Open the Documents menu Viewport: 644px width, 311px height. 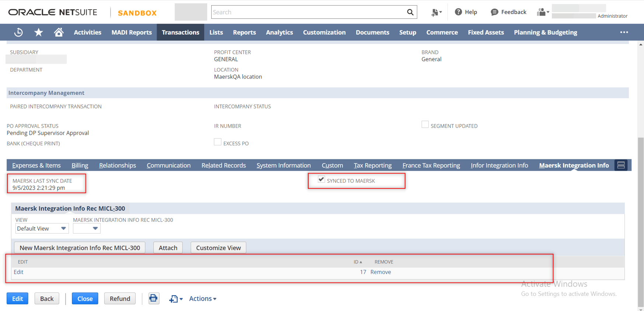coord(372,32)
